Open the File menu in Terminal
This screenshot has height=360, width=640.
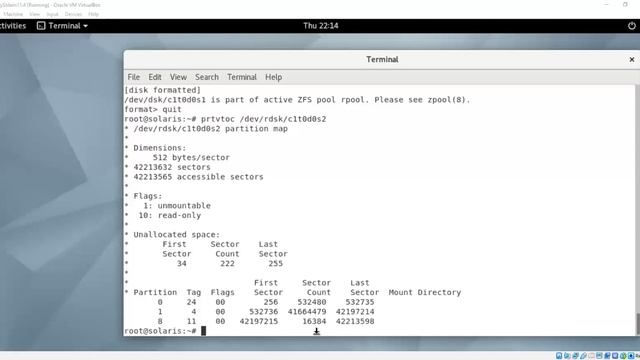(x=133, y=77)
